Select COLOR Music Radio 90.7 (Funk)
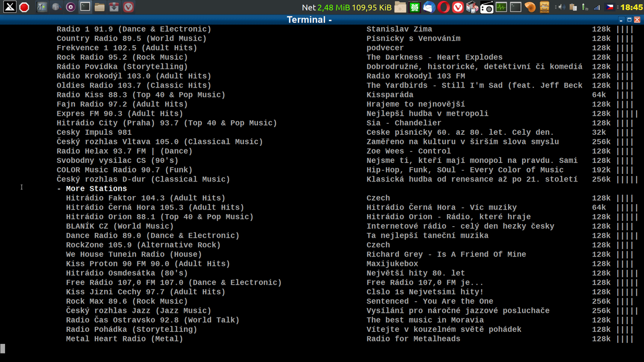 pos(124,170)
